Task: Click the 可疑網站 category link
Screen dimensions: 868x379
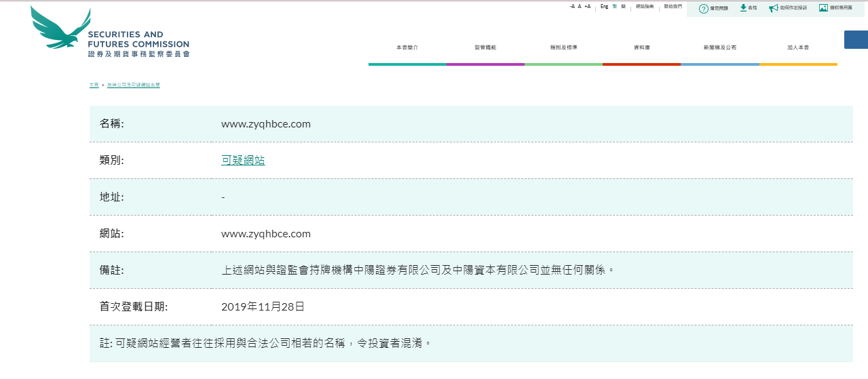Action: [243, 161]
